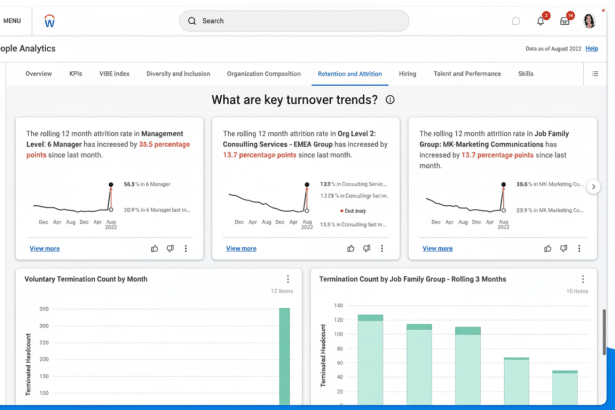Open the MENU button
615x410 pixels.
coord(12,21)
